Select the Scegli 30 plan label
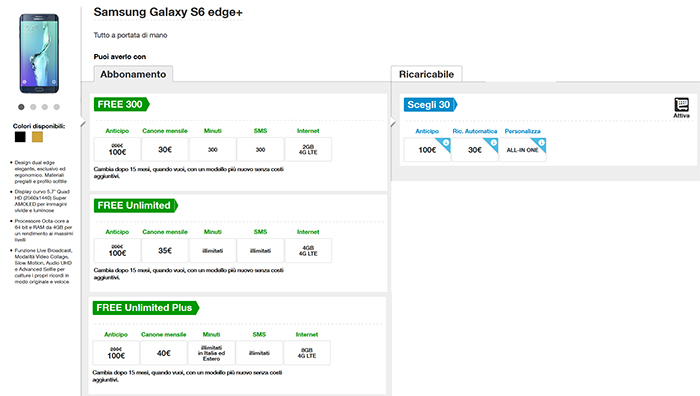Screen dimensions: 700x396 430,104
